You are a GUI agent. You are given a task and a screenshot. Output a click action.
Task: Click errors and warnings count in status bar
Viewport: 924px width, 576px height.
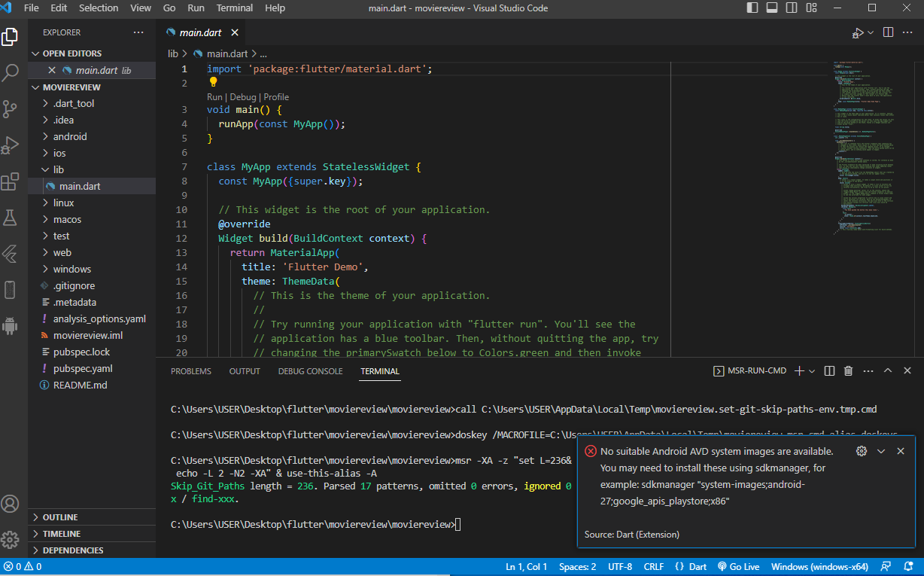[23, 566]
